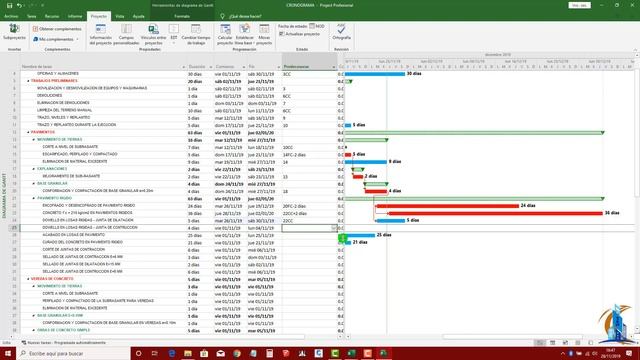Open Cambiar tiempo de trabajo
Viewport: 640px width, 360px height.
pos(196,34)
